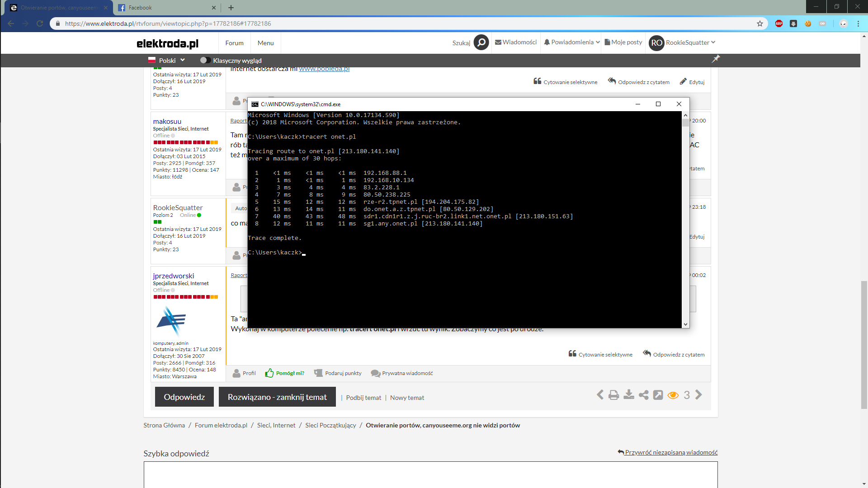Click the cmd.exe window title bar icon

[255, 104]
